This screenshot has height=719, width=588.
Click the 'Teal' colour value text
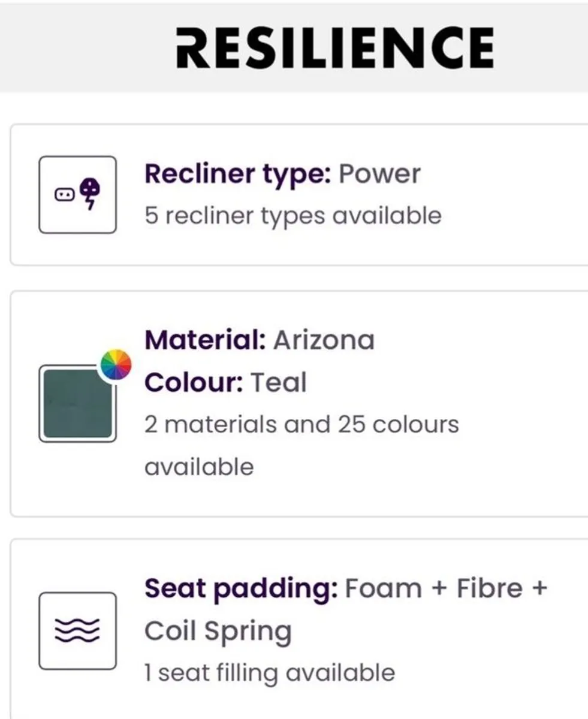click(x=278, y=382)
